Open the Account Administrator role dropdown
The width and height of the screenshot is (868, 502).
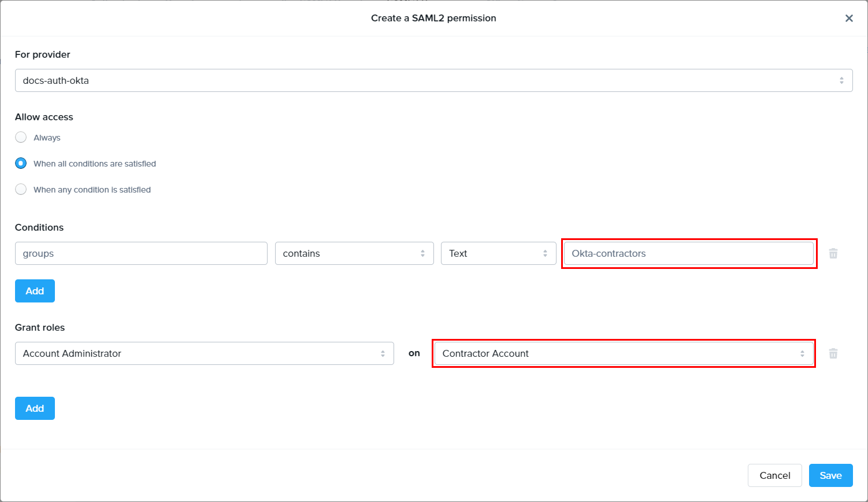tap(204, 353)
